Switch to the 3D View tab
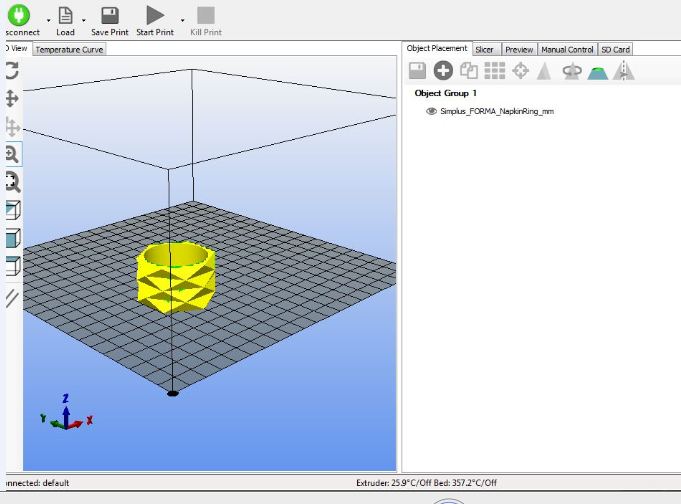This screenshot has height=504, width=681. (17, 48)
